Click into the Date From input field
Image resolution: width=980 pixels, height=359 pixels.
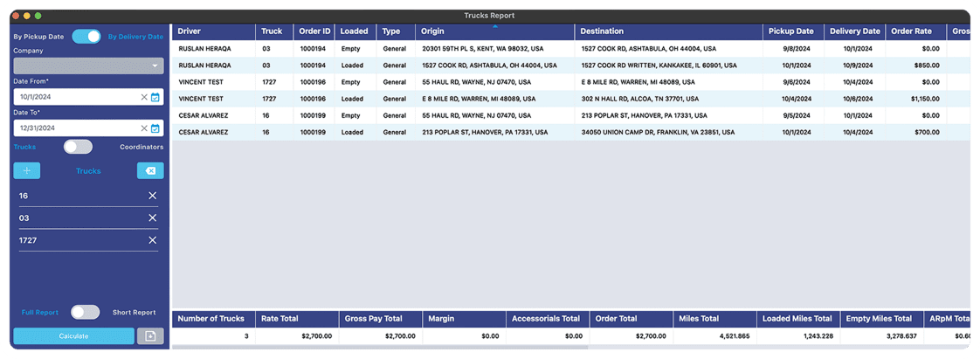(74, 97)
